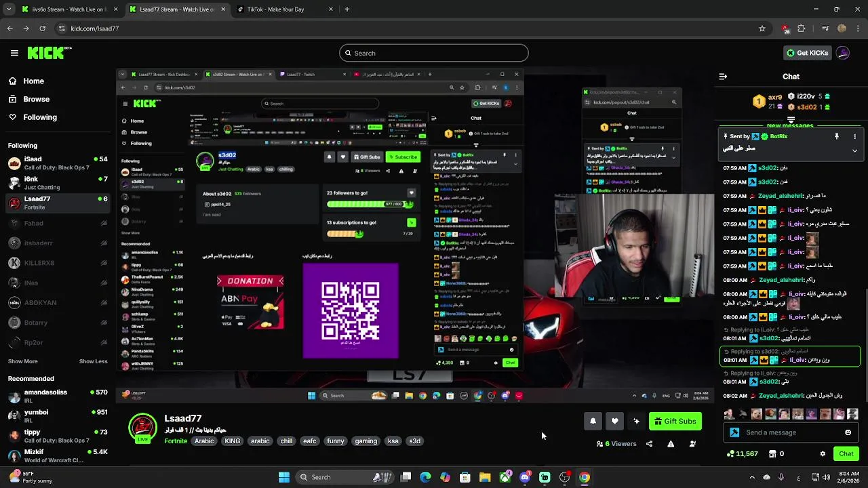Switch to the TikTok Make Your Day tab
Screen dimensions: 868x488
coord(284,9)
